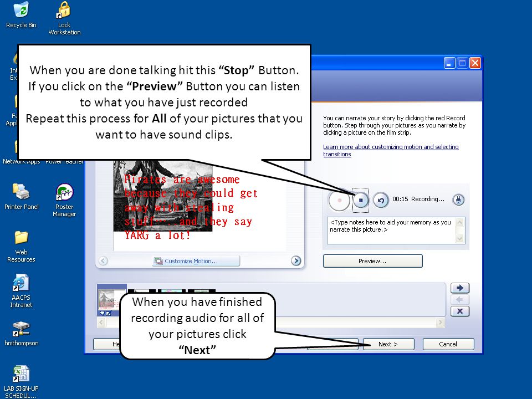Screen dimensions: 532x399
Task: Open the Recycle Bin desktop icon
Action: [21, 15]
